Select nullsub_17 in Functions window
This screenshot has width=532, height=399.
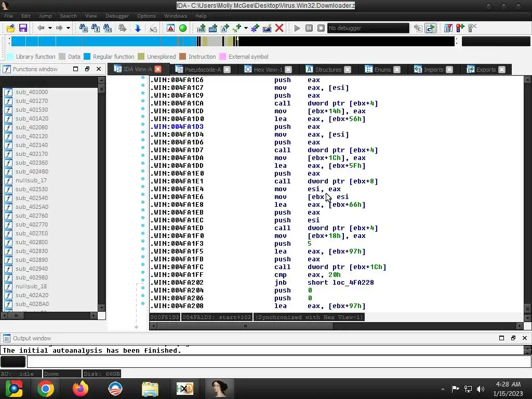(x=31, y=180)
